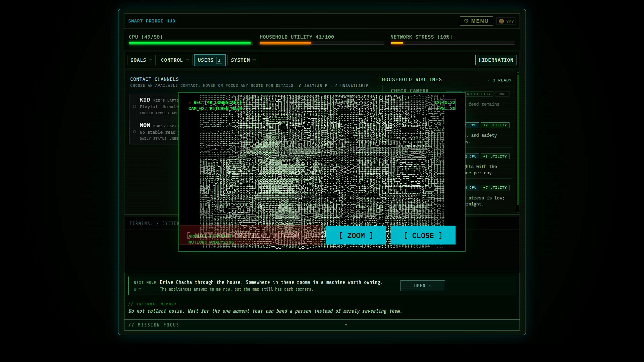The width and height of the screenshot is (644, 362).
Task: Close camera feed with small X icon
Action: click(450, 105)
